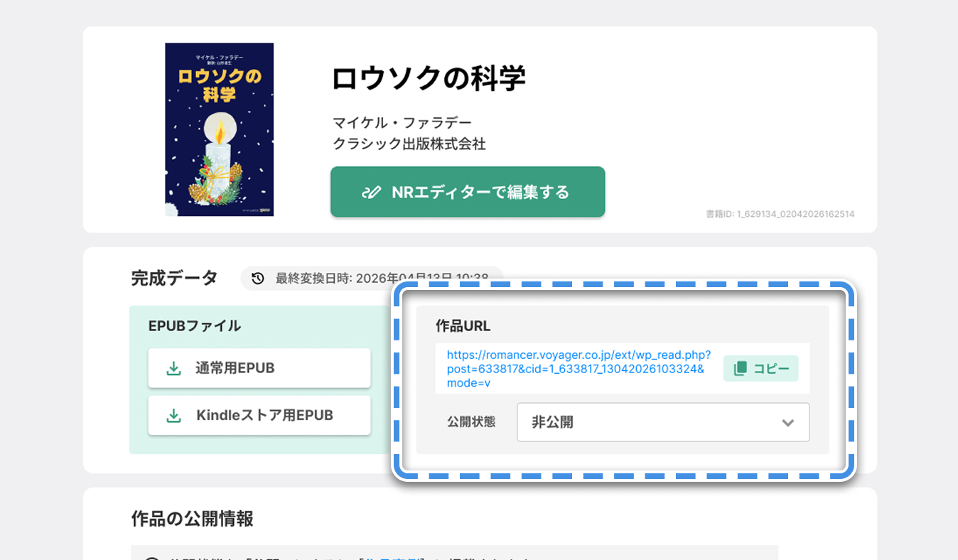Download the 通常用EPUB file
958x560 pixels.
tap(259, 368)
